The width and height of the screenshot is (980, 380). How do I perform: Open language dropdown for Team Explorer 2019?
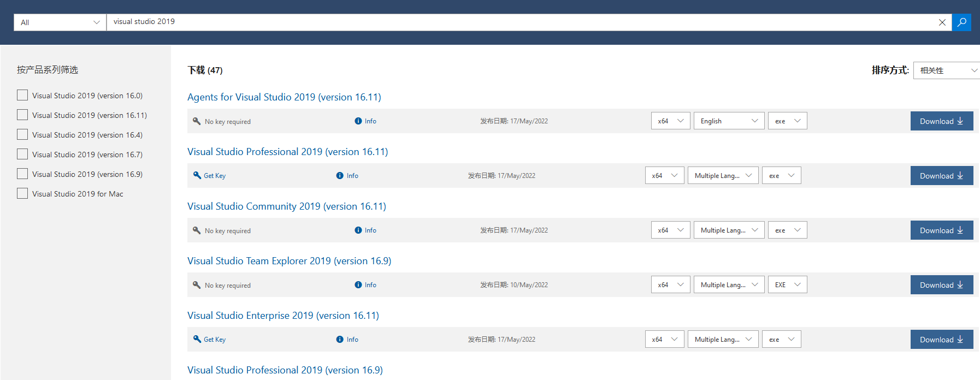(729, 284)
